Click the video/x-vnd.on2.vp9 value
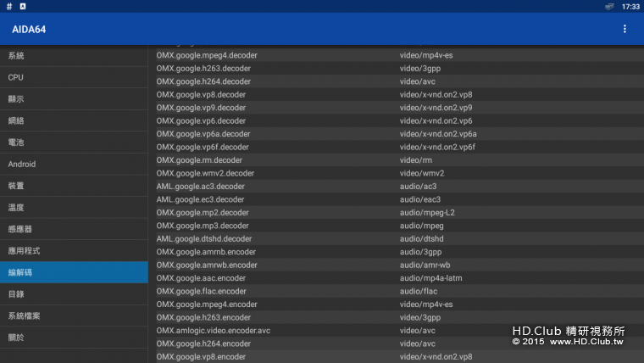This screenshot has width=644, height=363. point(436,108)
